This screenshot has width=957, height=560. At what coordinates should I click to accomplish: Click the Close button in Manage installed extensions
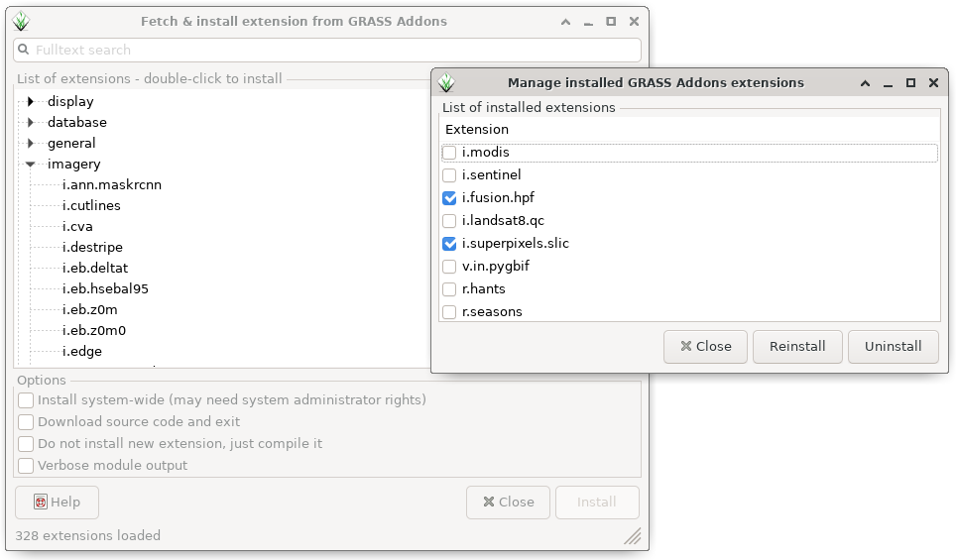[x=705, y=347]
